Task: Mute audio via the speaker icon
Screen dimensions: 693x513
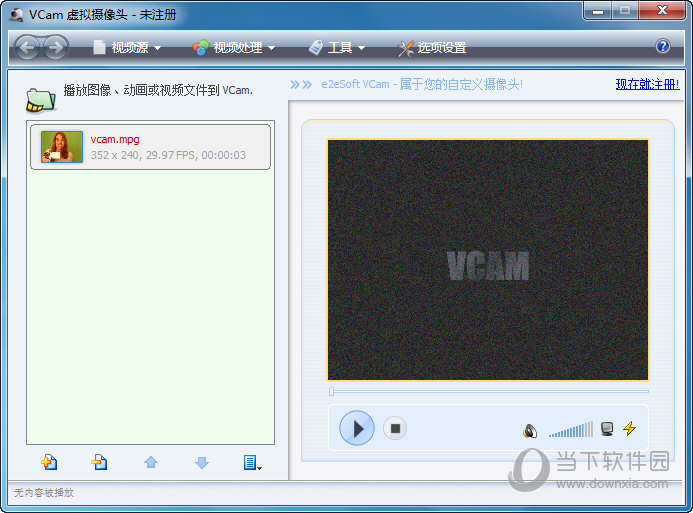Action: pos(530,430)
